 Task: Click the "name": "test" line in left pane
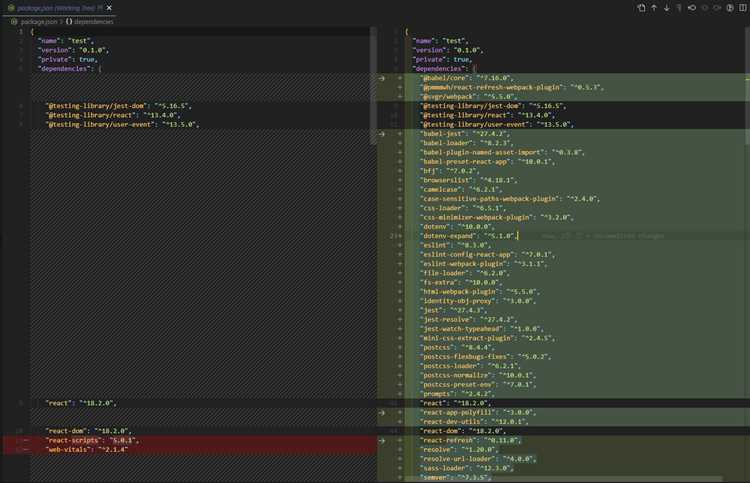66,41
